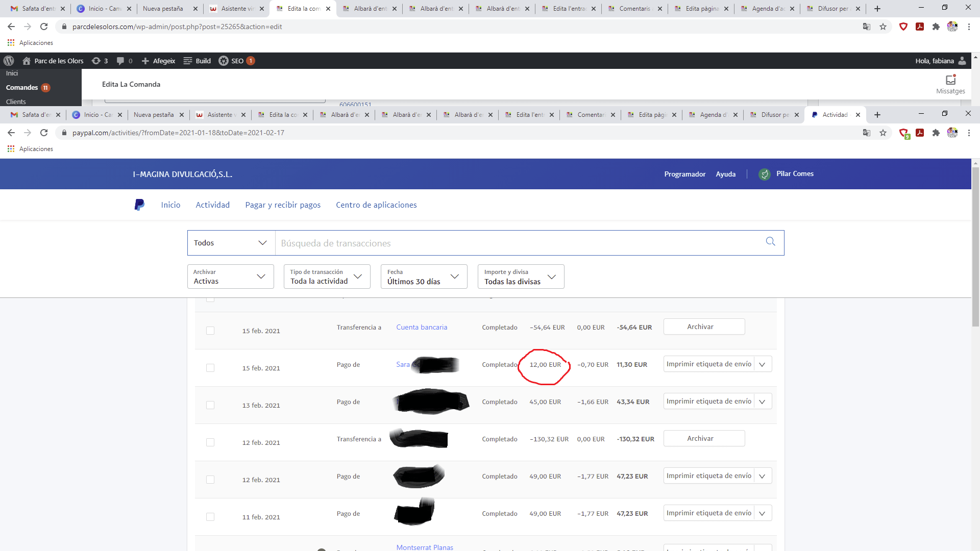Check box for 12 feb Transferencia row
This screenshot has width=980, height=551.
point(210,442)
